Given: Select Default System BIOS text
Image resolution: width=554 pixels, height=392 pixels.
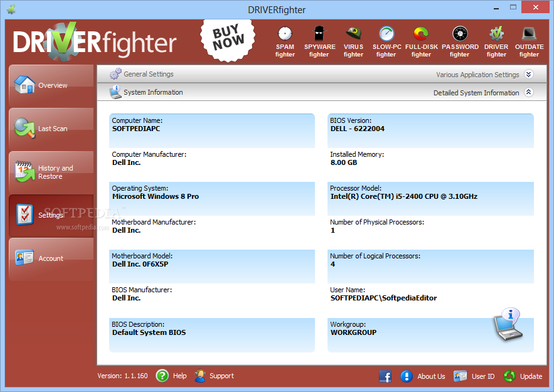Looking at the screenshot, I should [149, 332].
